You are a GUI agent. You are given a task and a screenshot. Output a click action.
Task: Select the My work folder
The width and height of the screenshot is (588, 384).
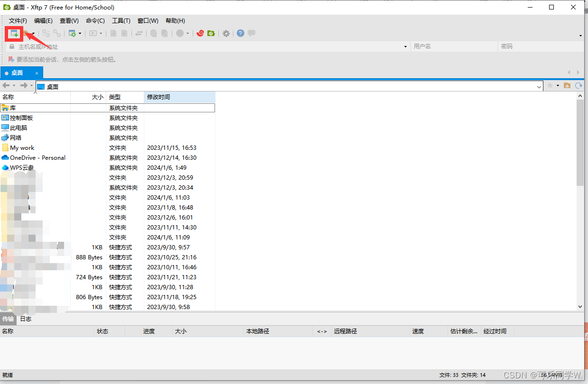(x=107, y=148)
